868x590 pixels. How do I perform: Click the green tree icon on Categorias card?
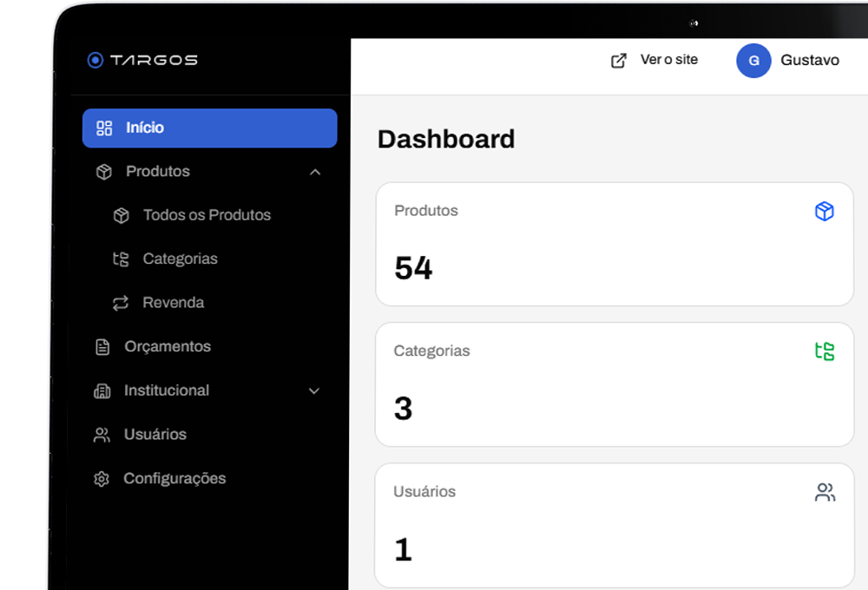point(825,351)
